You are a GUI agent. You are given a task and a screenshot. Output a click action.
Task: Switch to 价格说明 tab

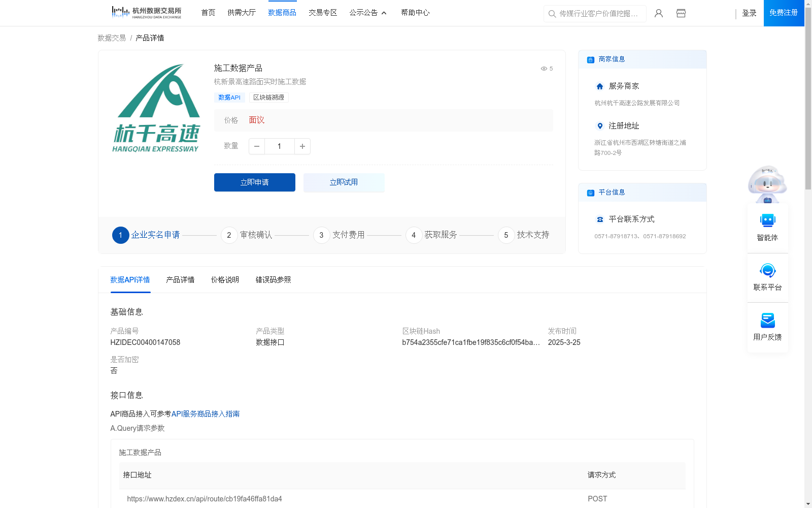[225, 280]
